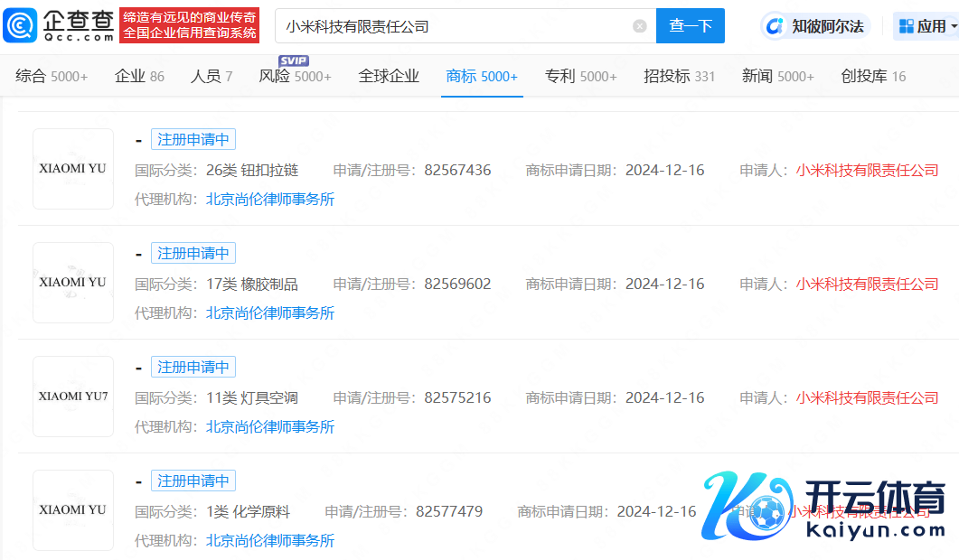Click the company name search field

[452, 26]
